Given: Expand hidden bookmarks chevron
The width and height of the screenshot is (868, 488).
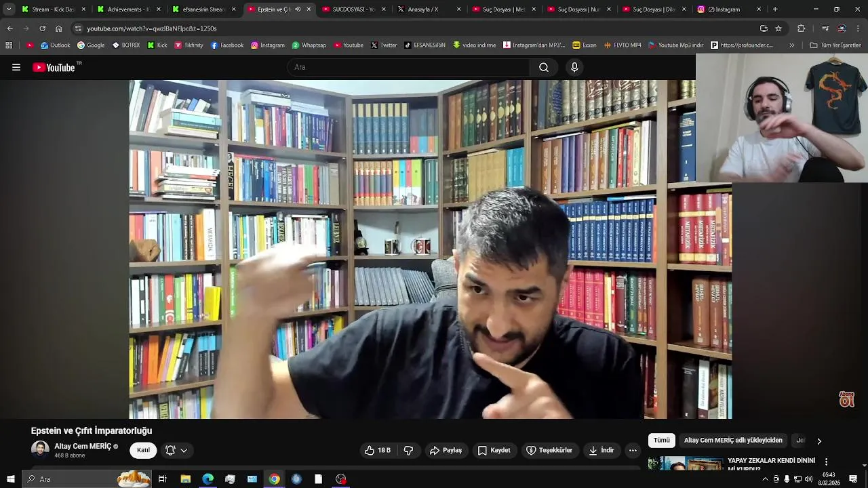Looking at the screenshot, I should [791, 45].
